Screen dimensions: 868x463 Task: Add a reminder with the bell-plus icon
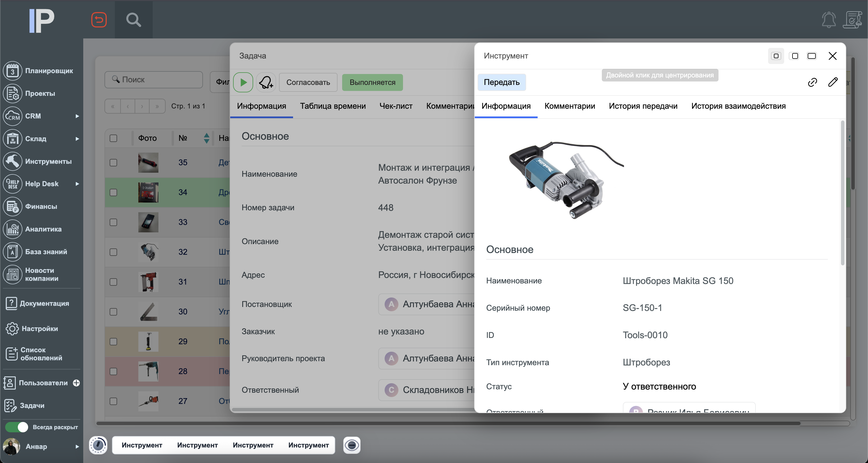[x=266, y=82]
